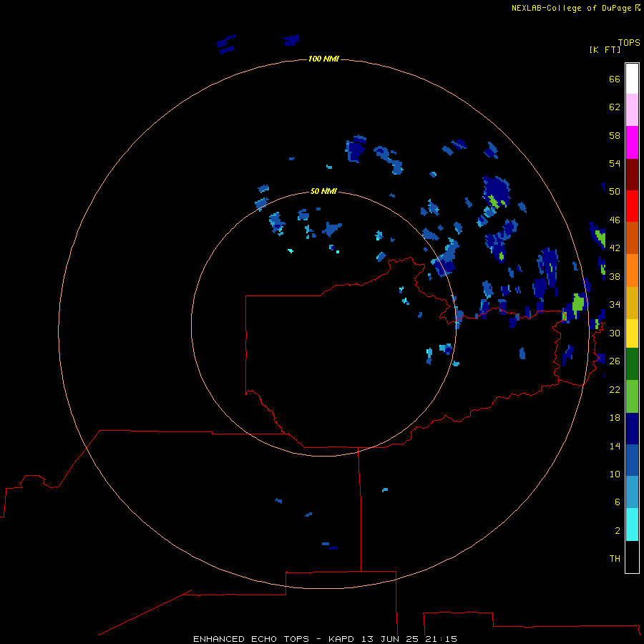The image size is (644, 644).
Task: Click the TH threshold label
Action: pyautogui.click(x=615, y=559)
